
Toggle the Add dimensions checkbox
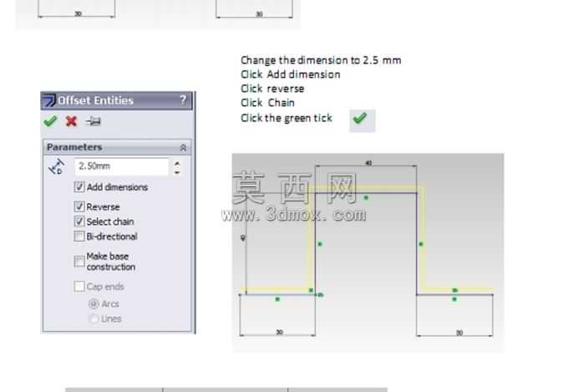(x=79, y=187)
